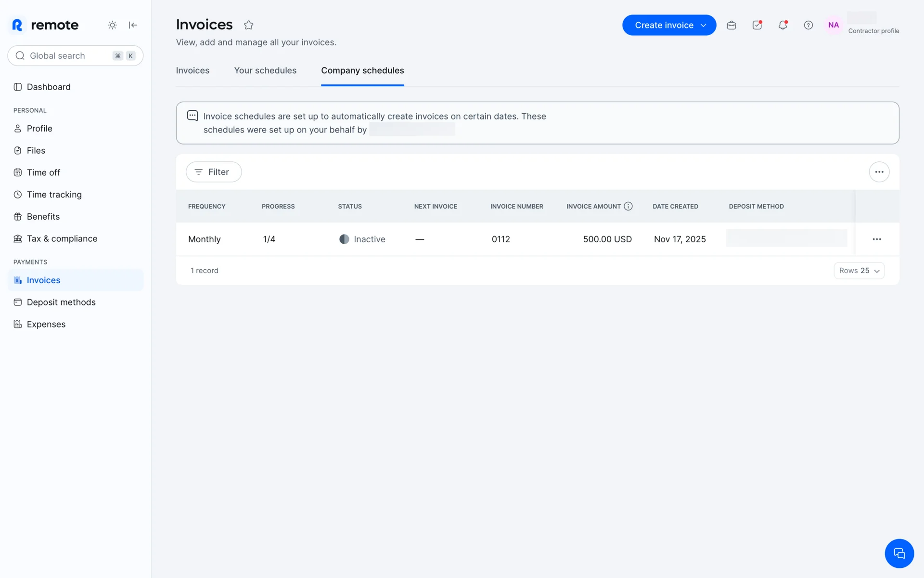Collapse the sidebar with the arrow icon
The width and height of the screenshot is (924, 578).
click(133, 25)
